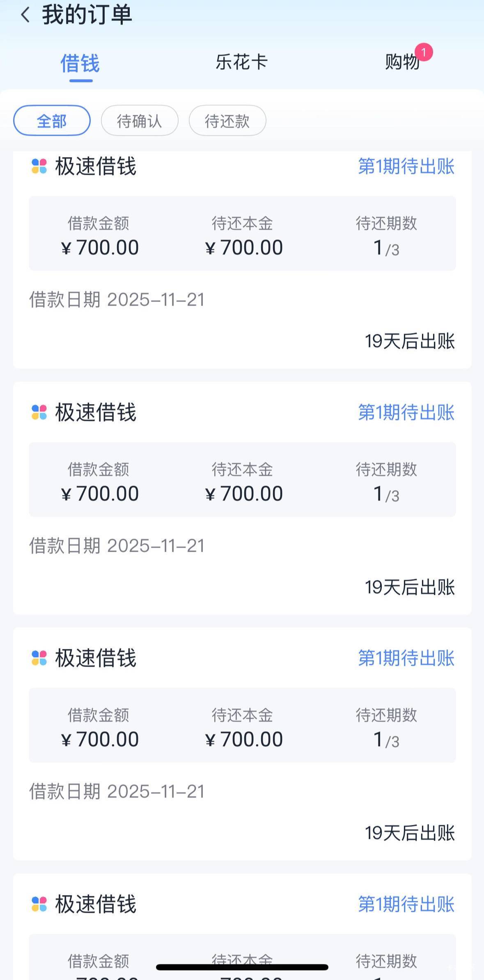Tap 19天后出账 text in third order
This screenshot has height=980, width=484.
tap(410, 833)
